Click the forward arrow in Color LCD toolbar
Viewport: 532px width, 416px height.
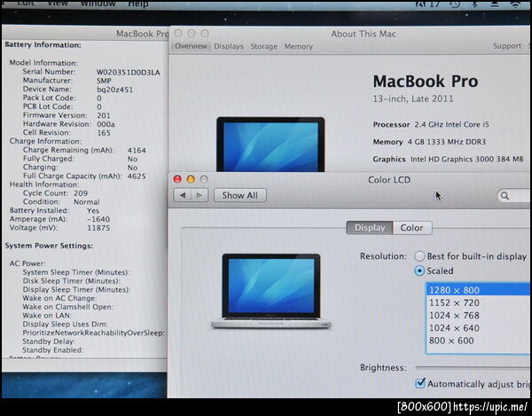point(199,195)
